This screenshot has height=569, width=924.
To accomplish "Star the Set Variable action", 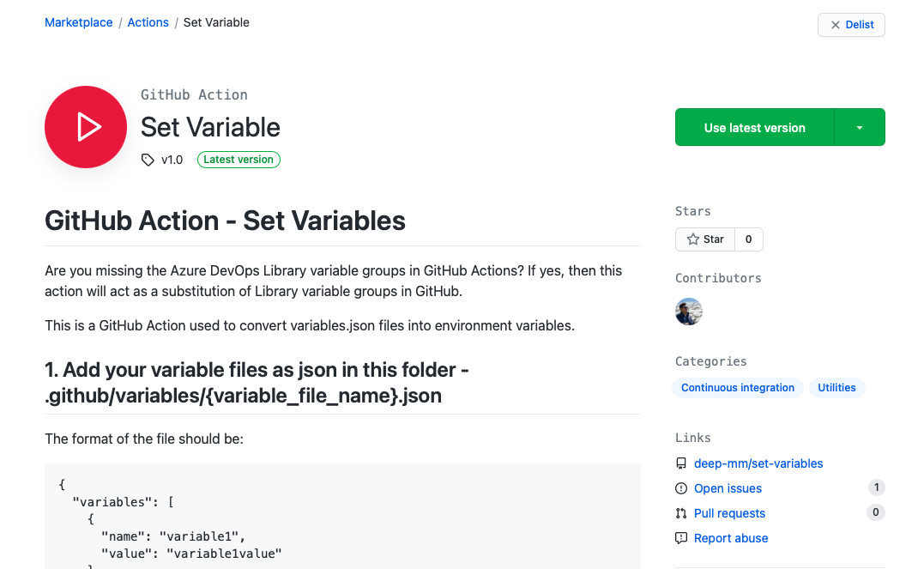I will (705, 239).
